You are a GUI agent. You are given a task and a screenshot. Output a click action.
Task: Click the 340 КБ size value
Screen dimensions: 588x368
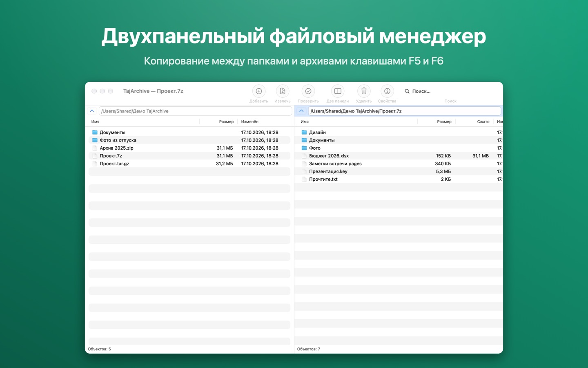443,164
